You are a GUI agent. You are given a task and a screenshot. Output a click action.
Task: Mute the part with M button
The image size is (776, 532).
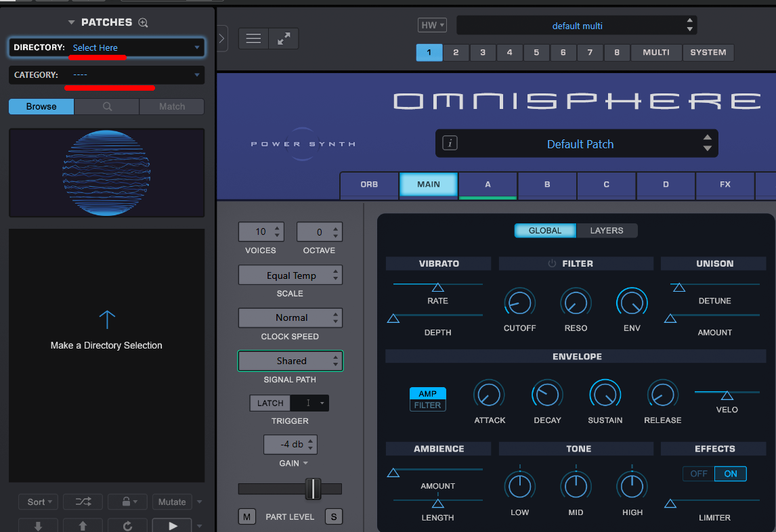point(246,517)
